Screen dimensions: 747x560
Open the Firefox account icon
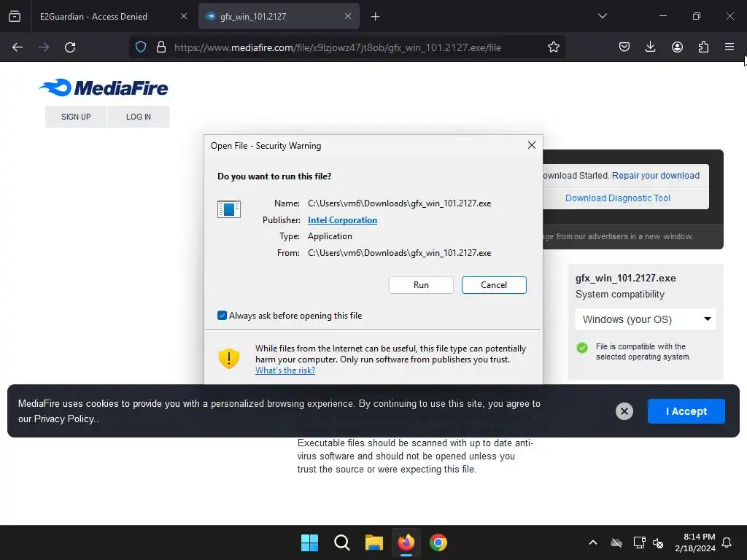(x=677, y=47)
